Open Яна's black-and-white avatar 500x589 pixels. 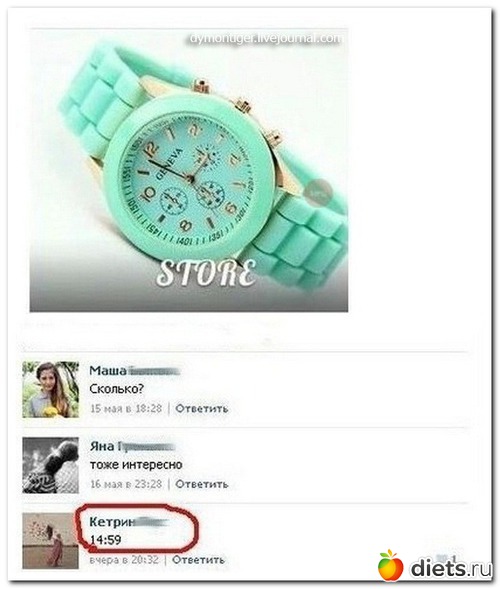click(x=50, y=465)
